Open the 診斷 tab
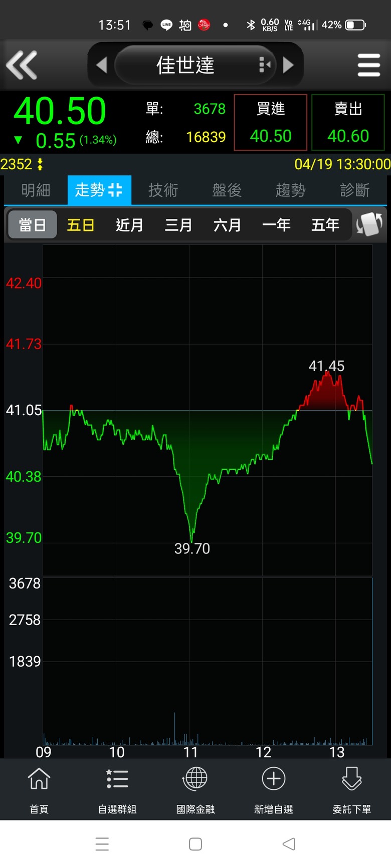This screenshot has height=868, width=391. point(354,190)
